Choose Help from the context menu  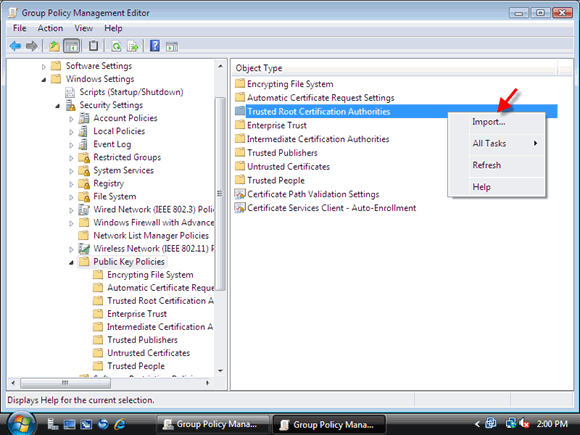[x=496, y=187]
